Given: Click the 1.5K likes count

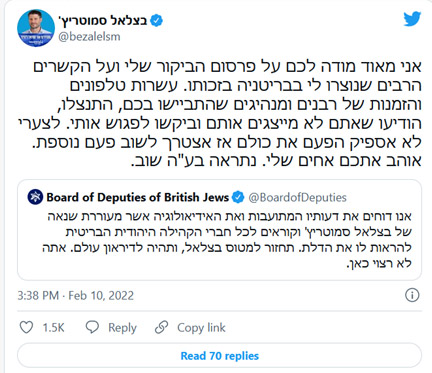Looking at the screenshot, I should click(x=53, y=328).
